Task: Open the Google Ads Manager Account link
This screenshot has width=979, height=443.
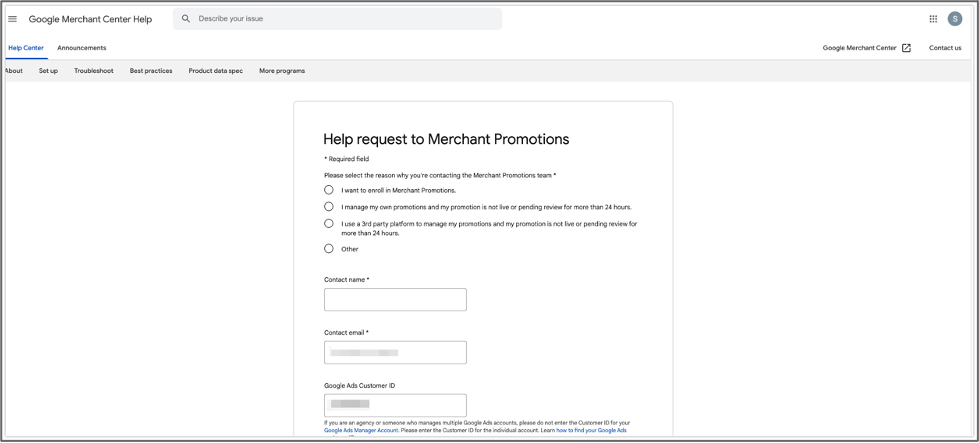Action: tap(361, 431)
